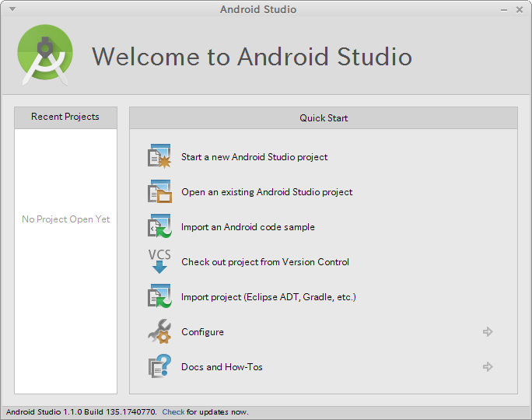Click the open existing project folder icon
This screenshot has width=532, height=420.
tap(159, 191)
